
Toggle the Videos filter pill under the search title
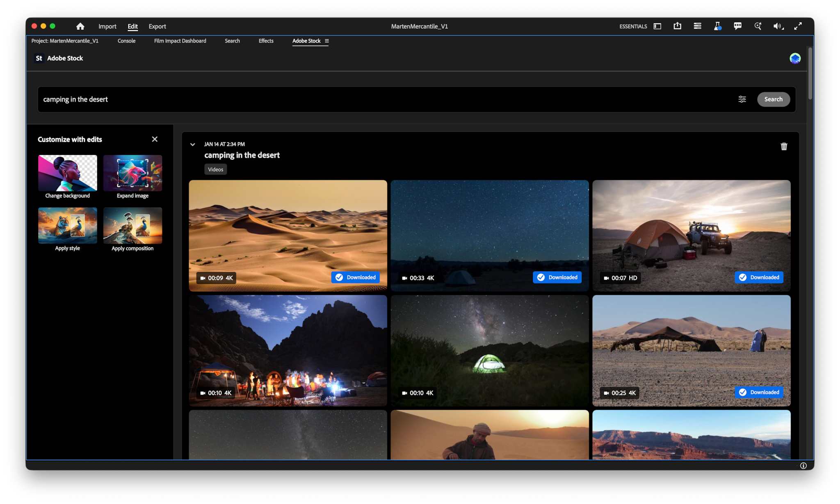(215, 169)
